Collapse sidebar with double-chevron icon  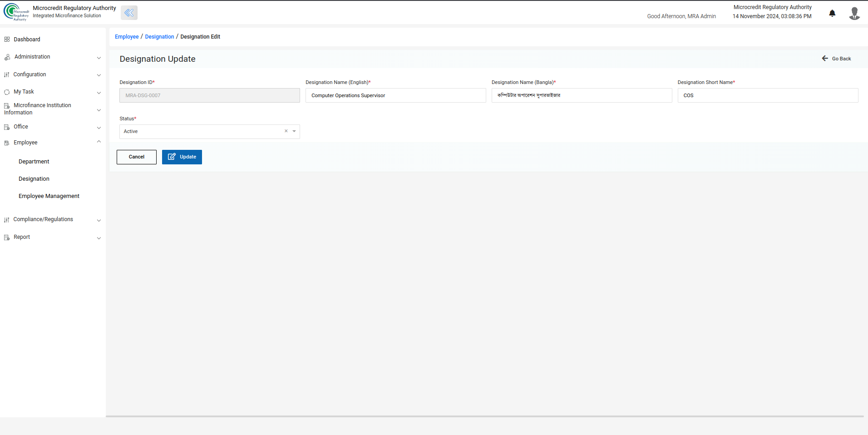click(x=129, y=13)
